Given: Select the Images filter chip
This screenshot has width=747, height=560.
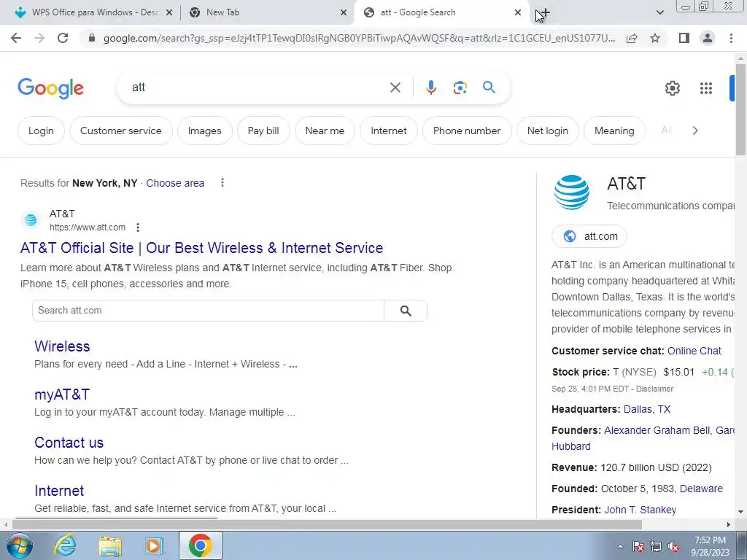Looking at the screenshot, I should pos(204,131).
